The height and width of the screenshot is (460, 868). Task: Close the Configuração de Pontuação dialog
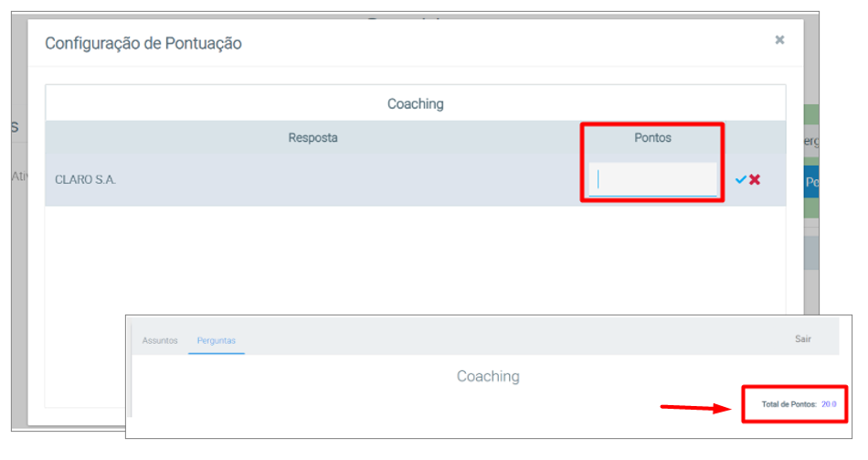(779, 40)
